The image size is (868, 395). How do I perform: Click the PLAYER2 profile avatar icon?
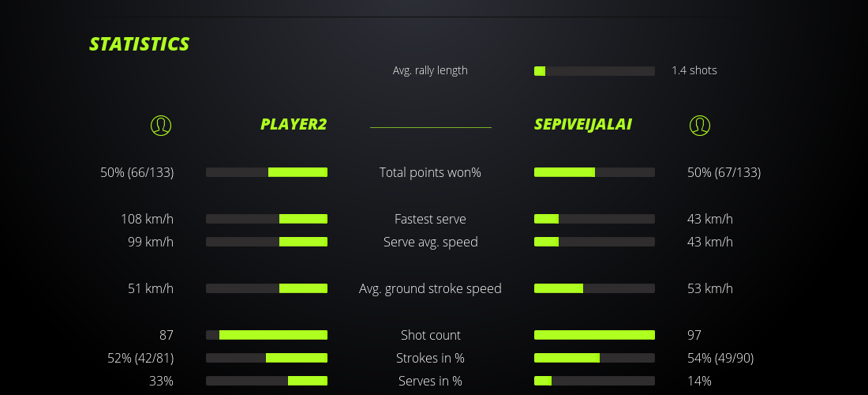(x=160, y=125)
